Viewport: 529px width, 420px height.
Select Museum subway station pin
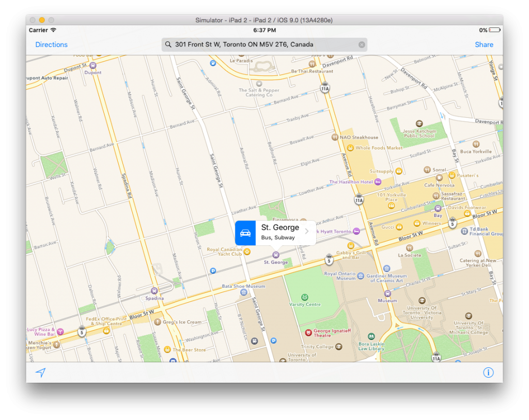387,293
